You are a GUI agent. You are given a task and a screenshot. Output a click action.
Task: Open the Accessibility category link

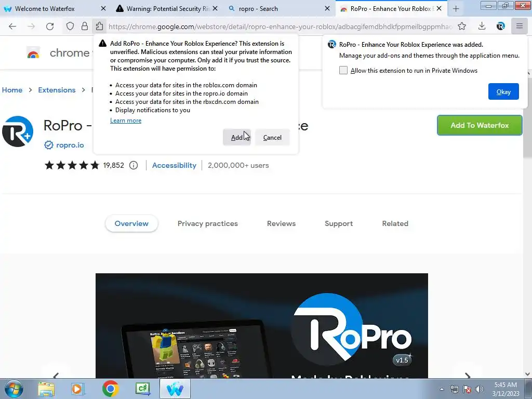(x=174, y=165)
